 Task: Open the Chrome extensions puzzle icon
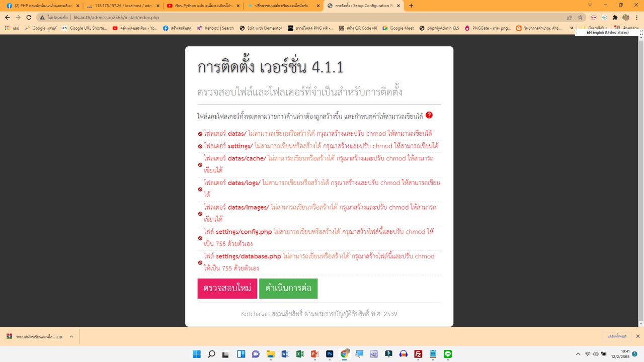click(615, 17)
